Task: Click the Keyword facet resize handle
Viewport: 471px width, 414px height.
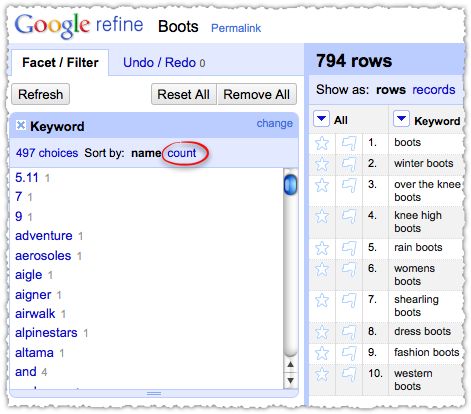Action: (154, 393)
